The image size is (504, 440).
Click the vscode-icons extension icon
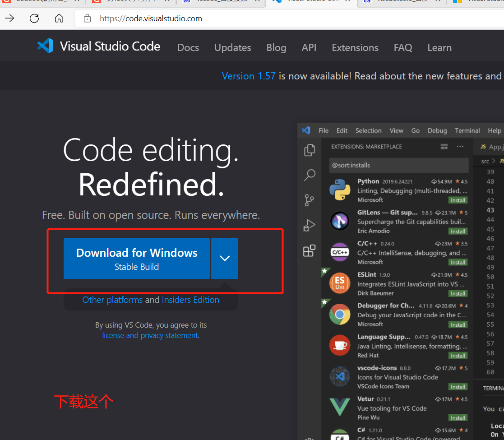coord(340,376)
